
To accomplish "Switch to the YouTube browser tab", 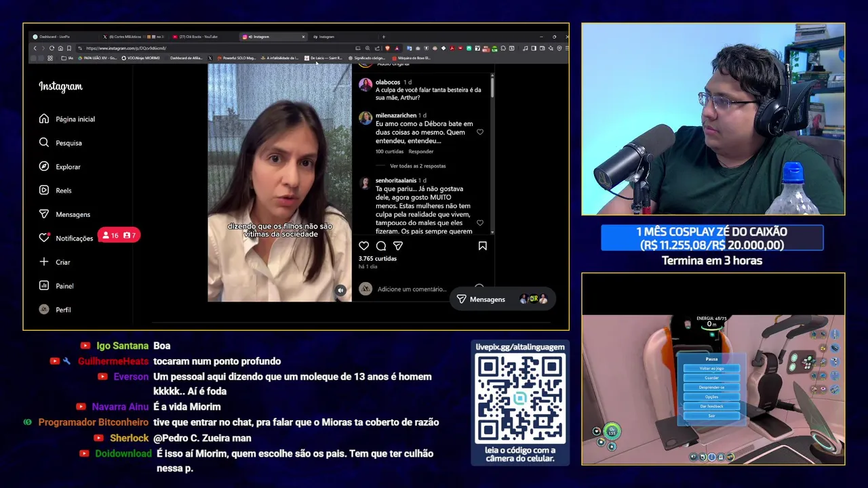I will click(202, 37).
